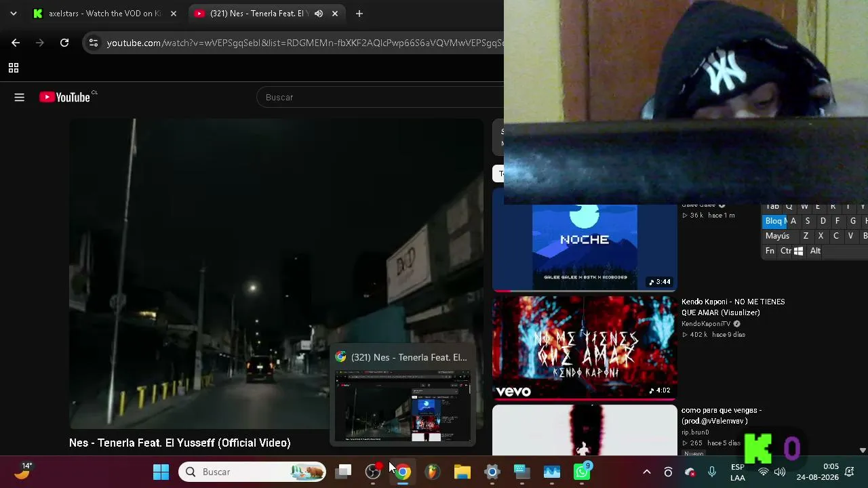The width and height of the screenshot is (868, 488).
Task: Click the YouTube Buscar search box
Action: (380, 98)
